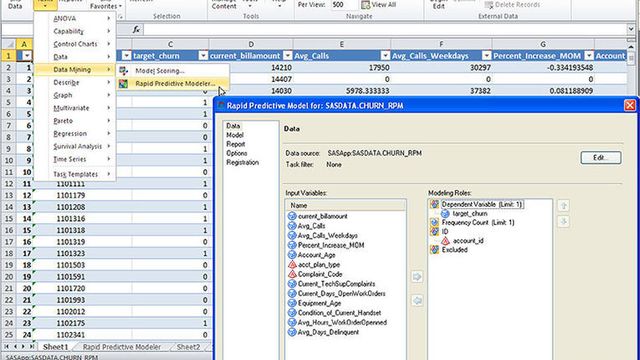640x360 pixels.
Task: Close the Rapid Predictive Model dialog
Action: point(630,105)
